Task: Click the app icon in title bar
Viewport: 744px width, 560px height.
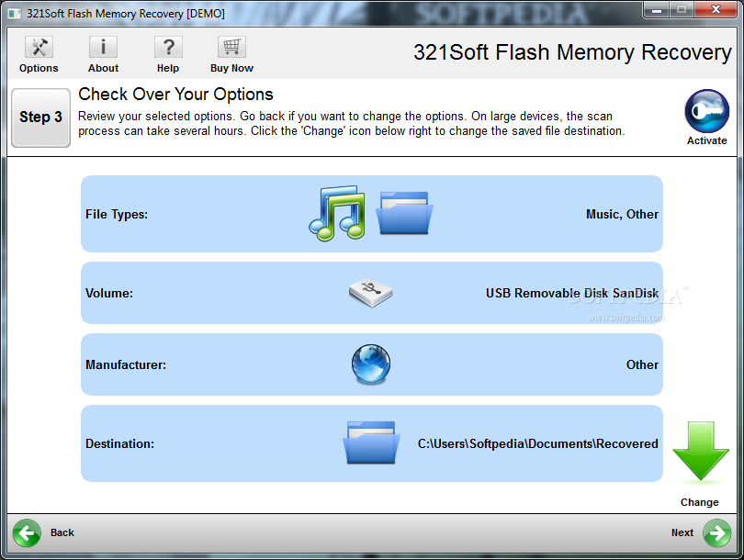Action: click(x=14, y=13)
